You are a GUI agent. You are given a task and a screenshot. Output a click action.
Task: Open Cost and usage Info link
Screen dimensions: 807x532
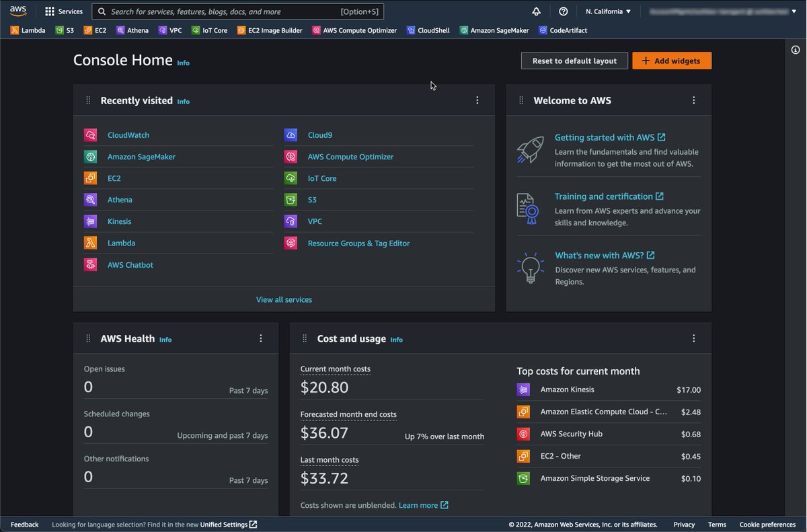click(396, 340)
